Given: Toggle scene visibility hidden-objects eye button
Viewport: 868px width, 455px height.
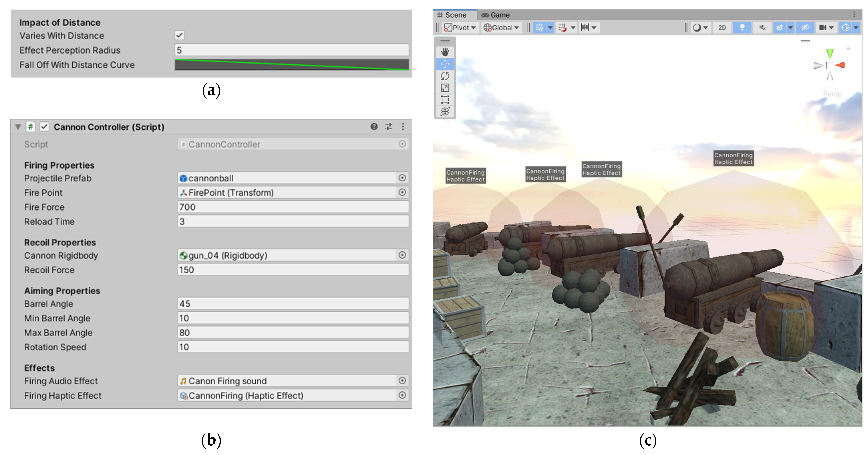Looking at the screenshot, I should (x=805, y=28).
